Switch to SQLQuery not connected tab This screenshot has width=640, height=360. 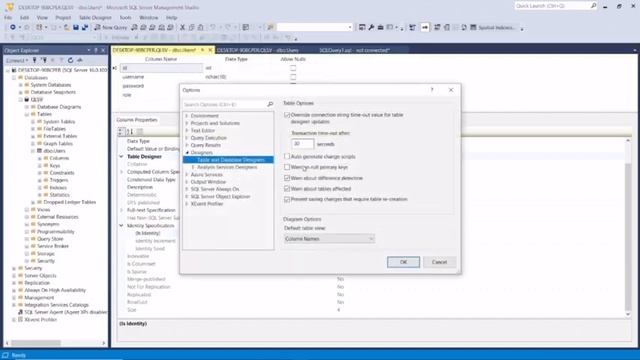coord(354,50)
